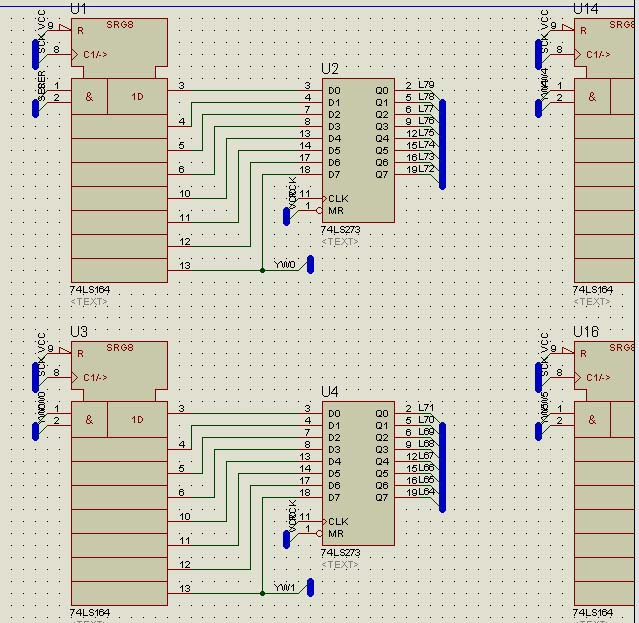
Task: Click the U14 component reference label
Action: [585, 9]
